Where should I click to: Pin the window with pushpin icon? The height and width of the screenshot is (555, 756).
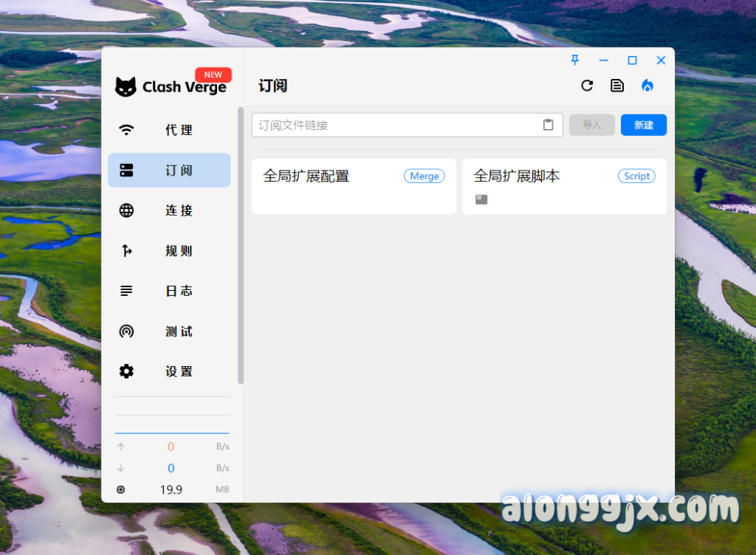point(575,61)
